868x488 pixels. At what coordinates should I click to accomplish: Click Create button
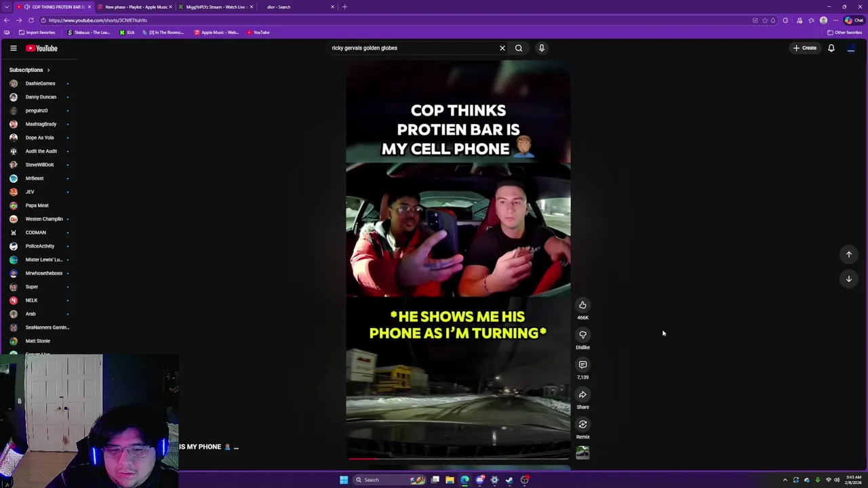(805, 48)
